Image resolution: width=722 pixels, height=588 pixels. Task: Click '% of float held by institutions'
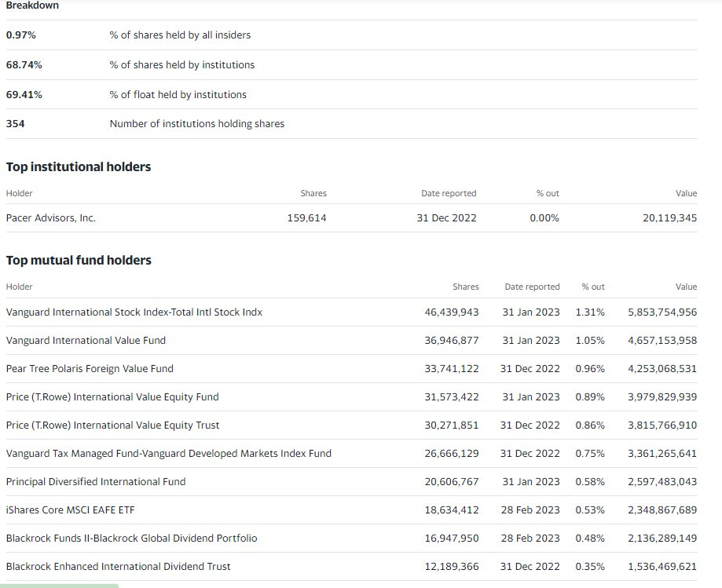(x=178, y=95)
